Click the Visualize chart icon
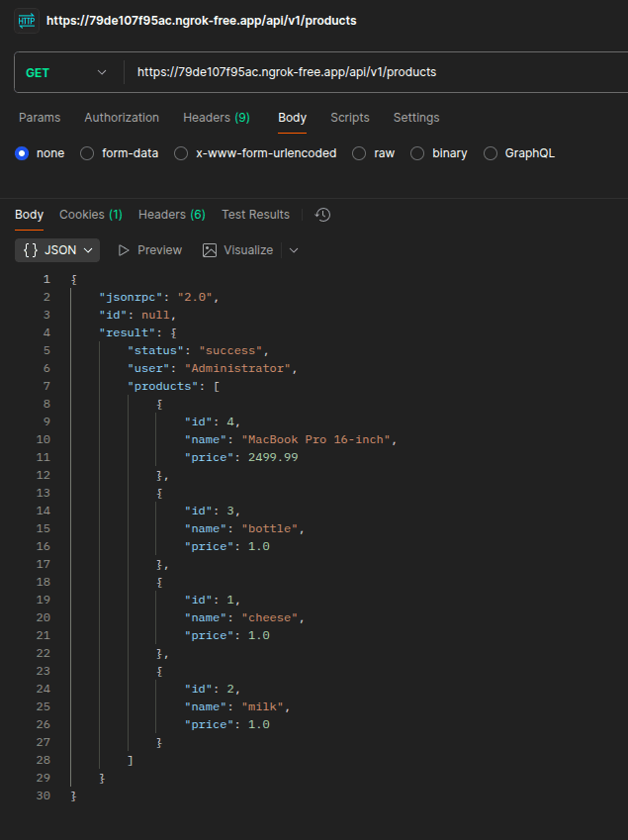This screenshot has width=628, height=840. coord(210,250)
